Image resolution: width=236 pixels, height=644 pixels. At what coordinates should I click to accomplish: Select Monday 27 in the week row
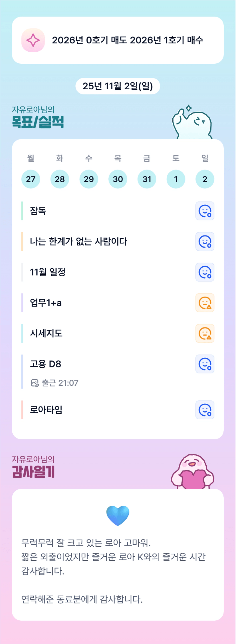(31, 179)
